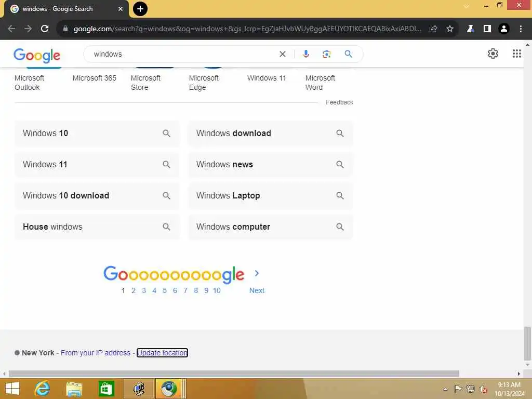The image size is (532, 399).
Task: Open Microsoft Edge related item
Action: (204, 83)
